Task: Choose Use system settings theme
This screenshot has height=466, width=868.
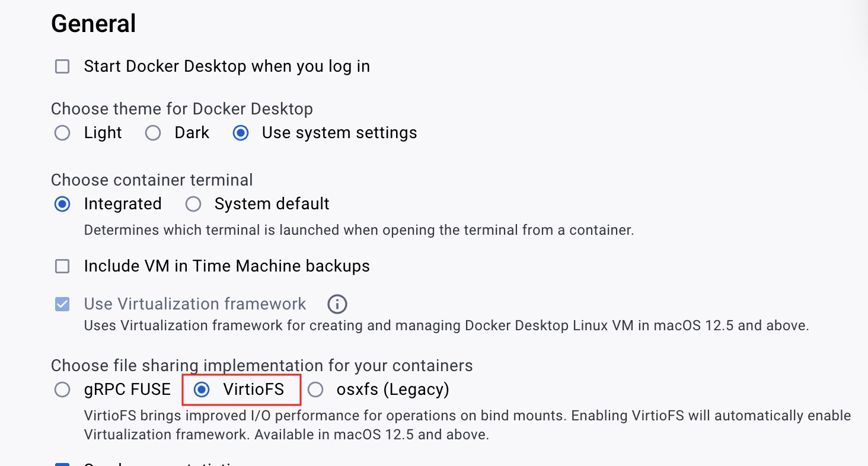Action: 240,133
